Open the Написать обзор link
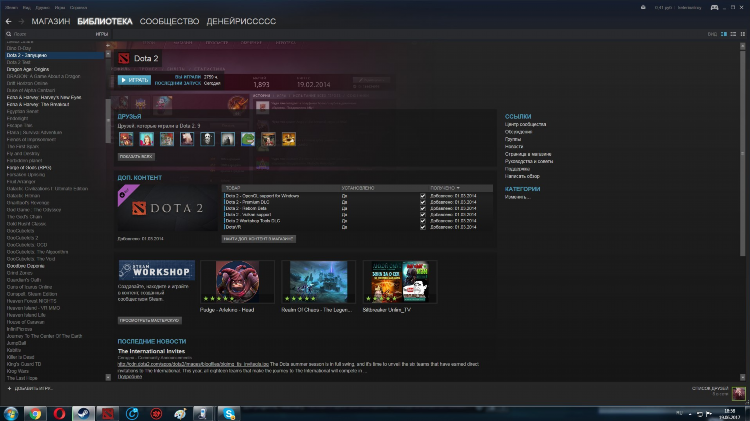This screenshot has width=750, height=421. [x=522, y=177]
